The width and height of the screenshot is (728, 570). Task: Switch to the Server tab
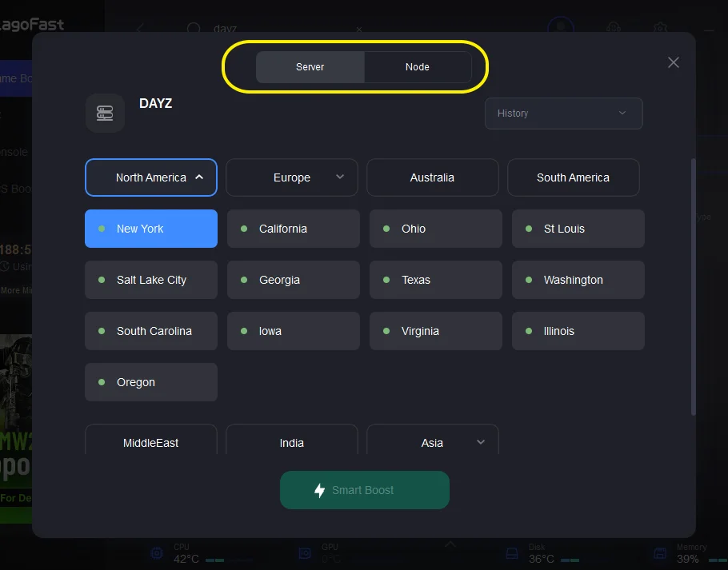(x=310, y=67)
